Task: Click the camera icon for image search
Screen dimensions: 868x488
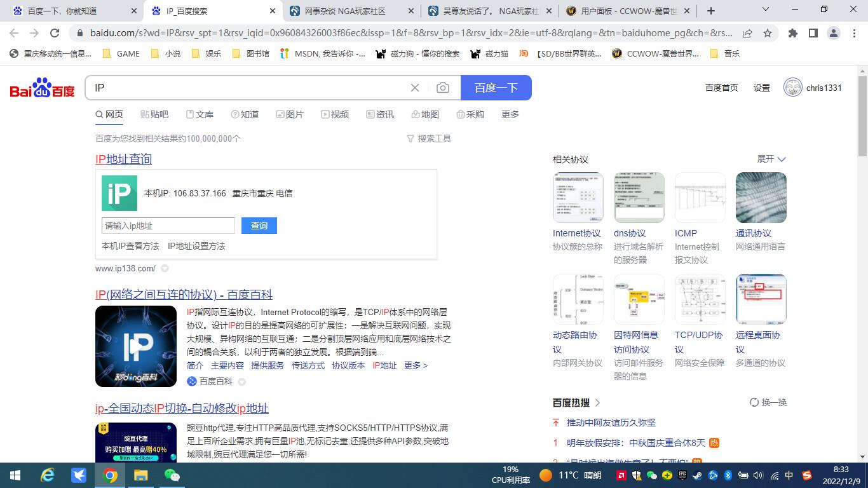Action: (x=444, y=87)
